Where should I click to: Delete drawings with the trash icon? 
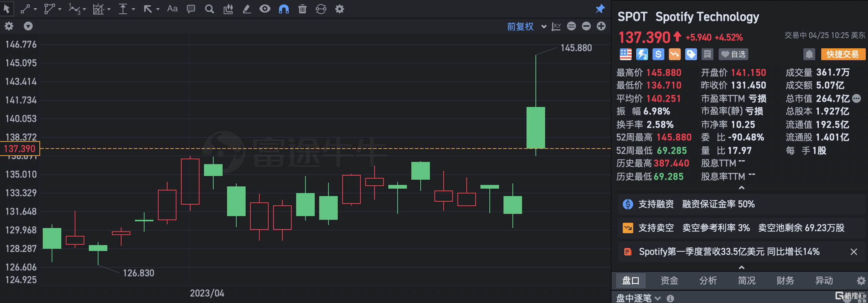[302, 9]
